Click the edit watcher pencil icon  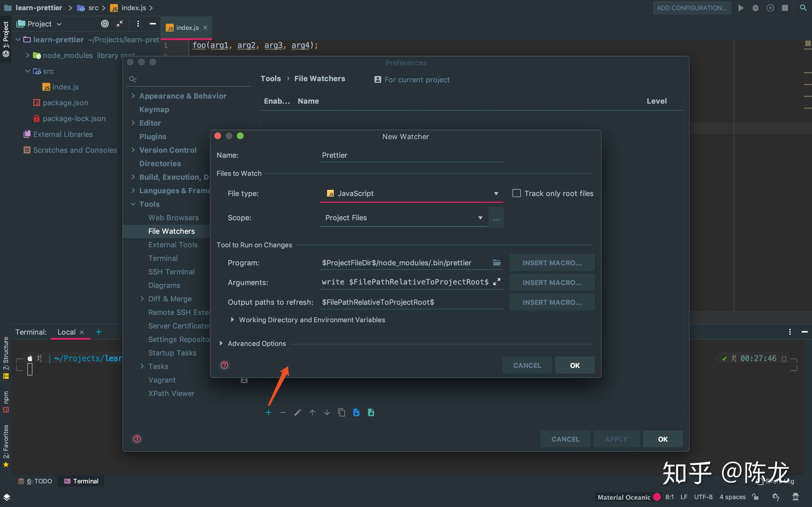[x=297, y=412]
